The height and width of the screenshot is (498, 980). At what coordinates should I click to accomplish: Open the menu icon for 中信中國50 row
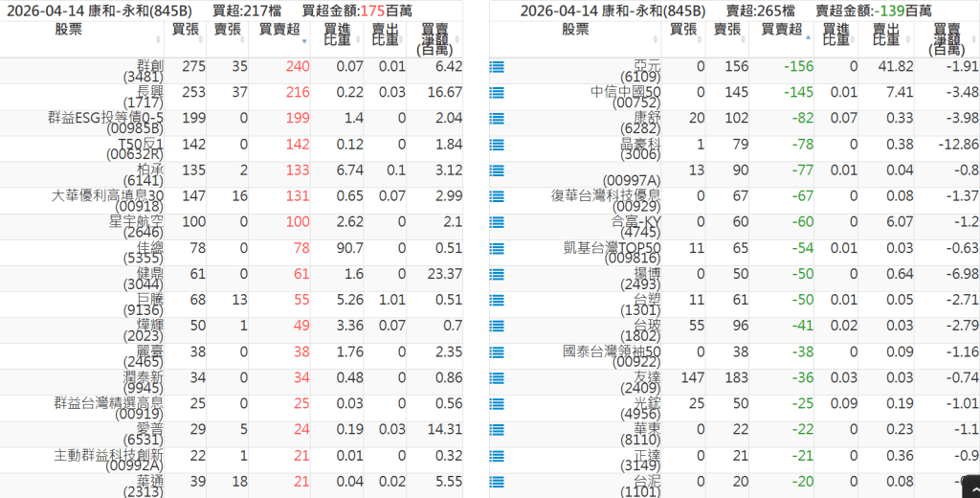tap(497, 93)
